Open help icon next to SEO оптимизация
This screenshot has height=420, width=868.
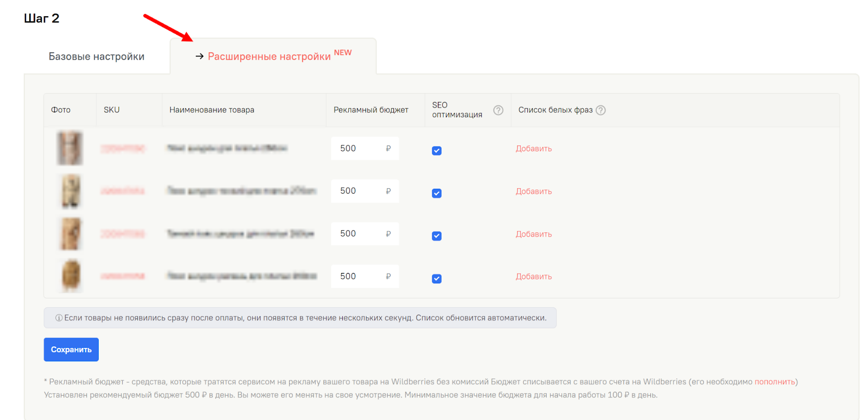pyautogui.click(x=498, y=110)
